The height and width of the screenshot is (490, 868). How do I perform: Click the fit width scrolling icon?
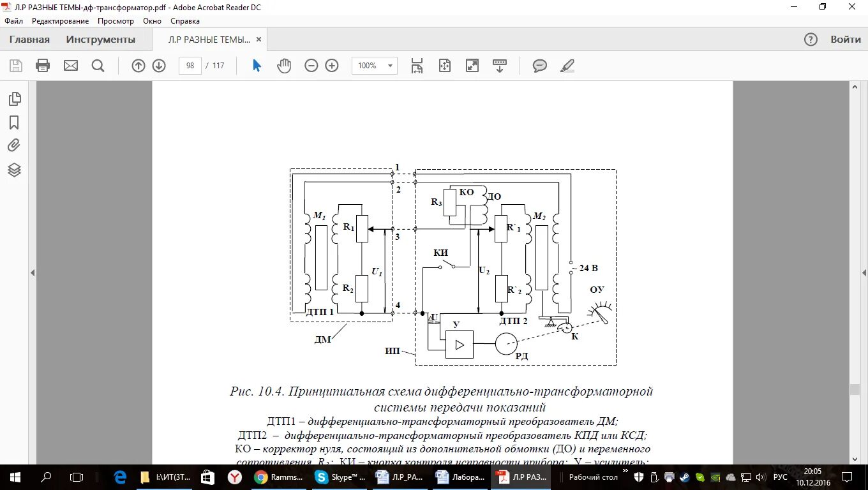coord(417,66)
